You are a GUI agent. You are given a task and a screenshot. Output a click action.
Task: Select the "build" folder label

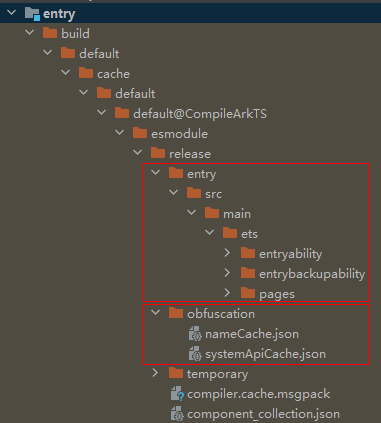75,33
